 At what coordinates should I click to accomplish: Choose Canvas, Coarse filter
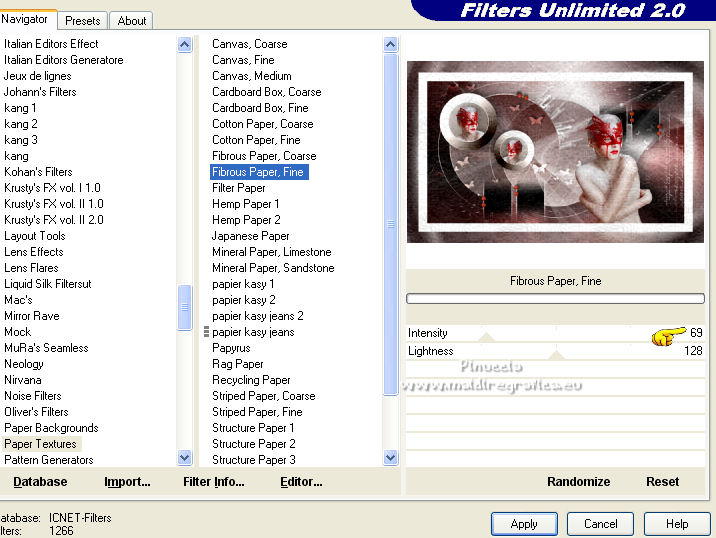(250, 44)
